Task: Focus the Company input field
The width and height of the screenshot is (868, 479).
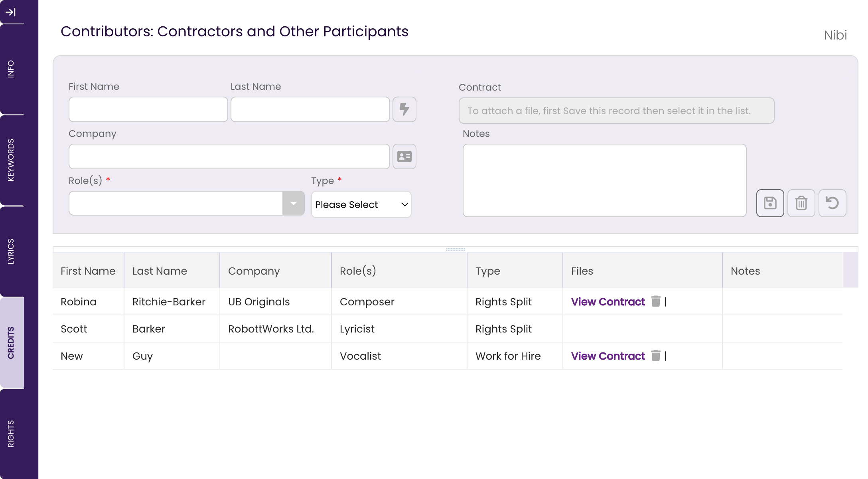Action: click(229, 156)
